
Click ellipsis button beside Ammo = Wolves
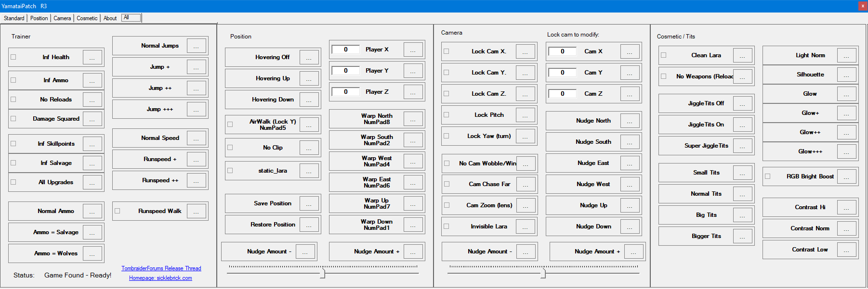(92, 253)
